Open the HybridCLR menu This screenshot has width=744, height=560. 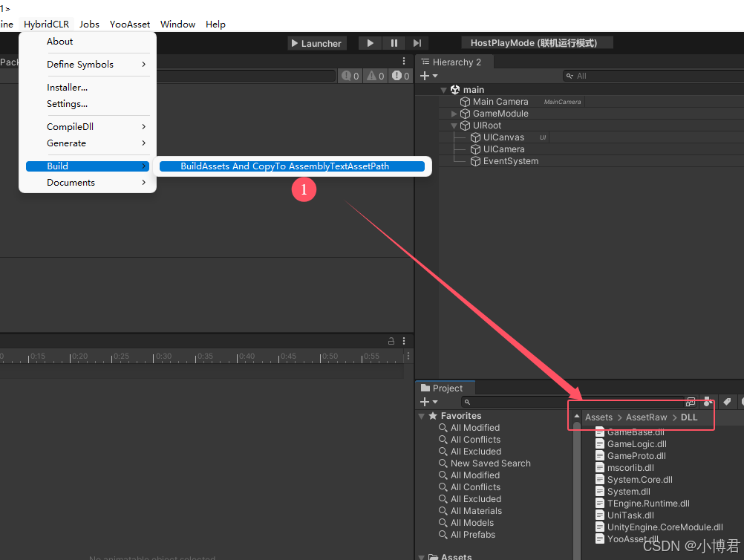[47, 25]
